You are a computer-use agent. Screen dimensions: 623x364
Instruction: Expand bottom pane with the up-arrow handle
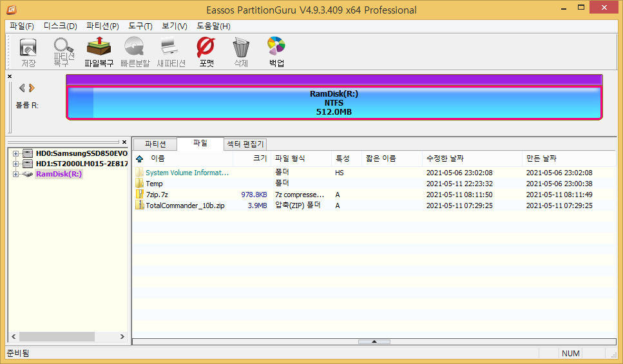[374, 341]
